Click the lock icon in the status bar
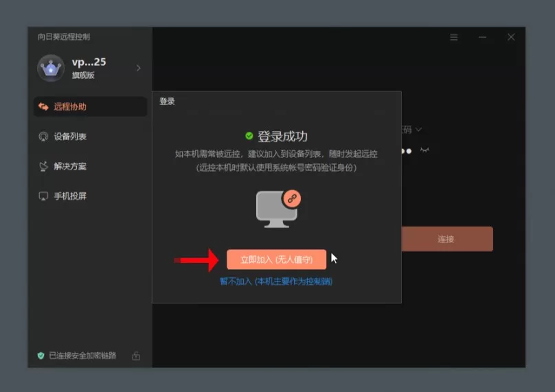This screenshot has height=392, width=555. (136, 356)
